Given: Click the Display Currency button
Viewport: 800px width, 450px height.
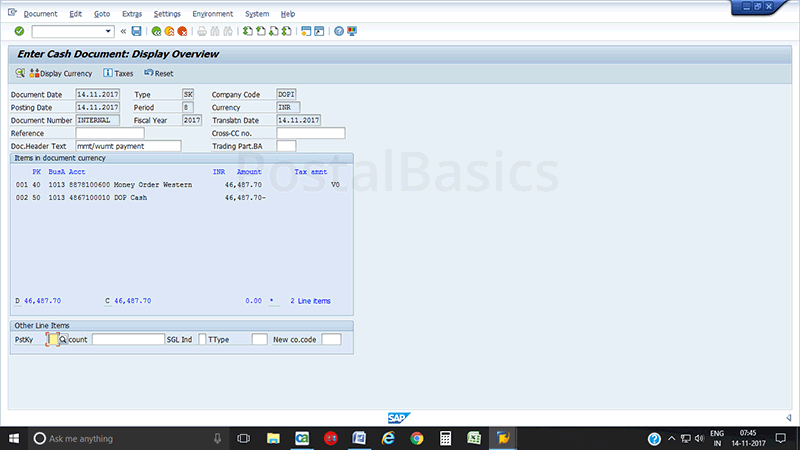Looking at the screenshot, I should click(61, 73).
